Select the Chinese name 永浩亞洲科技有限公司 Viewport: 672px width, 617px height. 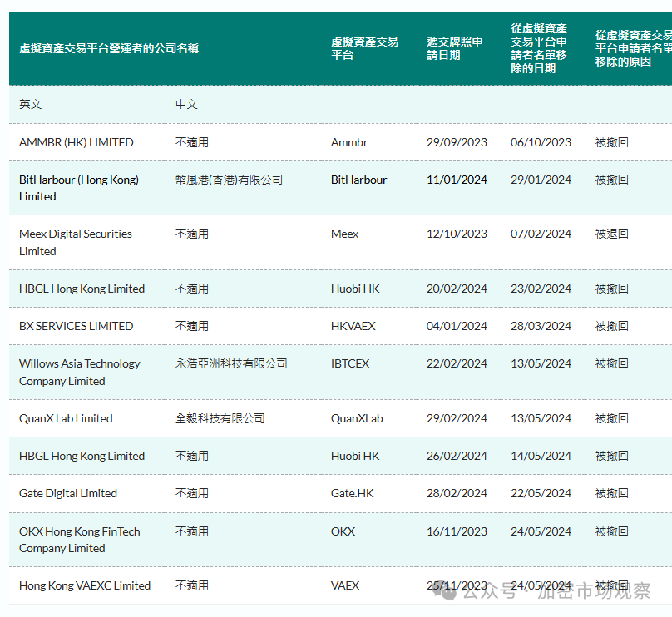tap(231, 363)
